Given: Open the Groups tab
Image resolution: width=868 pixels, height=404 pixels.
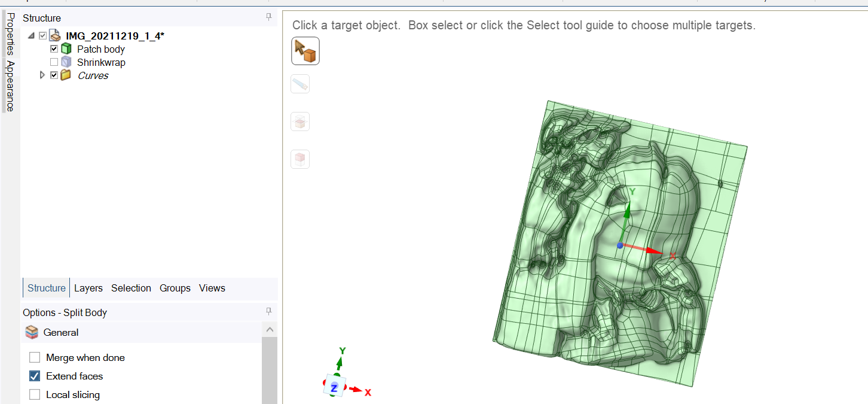Looking at the screenshot, I should [175, 288].
